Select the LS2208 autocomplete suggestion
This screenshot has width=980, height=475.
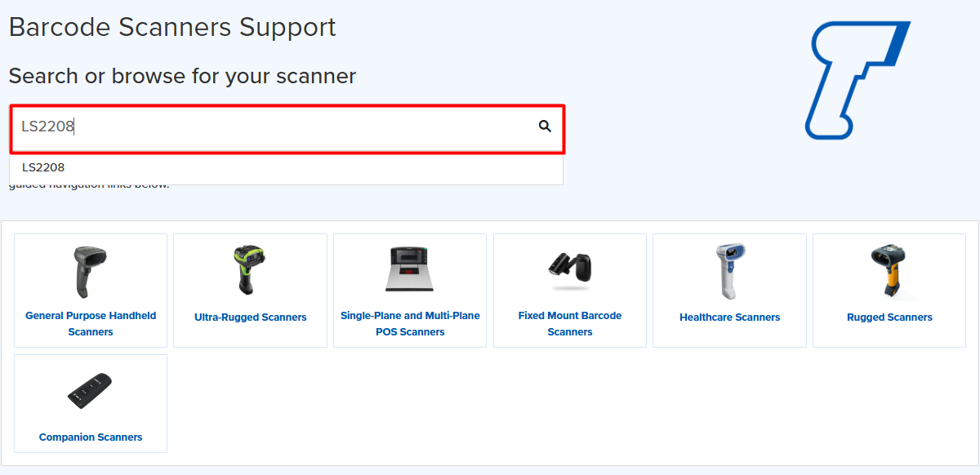(x=43, y=167)
